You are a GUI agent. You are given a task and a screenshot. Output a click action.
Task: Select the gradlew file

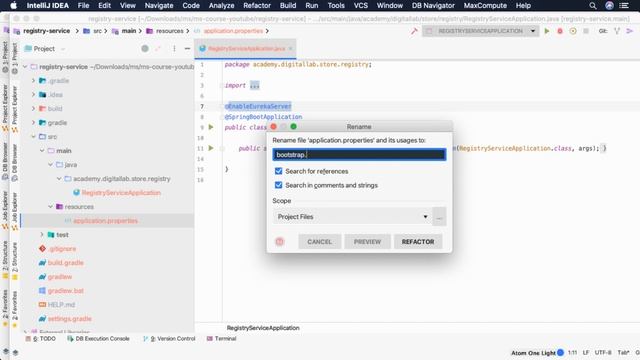point(60,277)
